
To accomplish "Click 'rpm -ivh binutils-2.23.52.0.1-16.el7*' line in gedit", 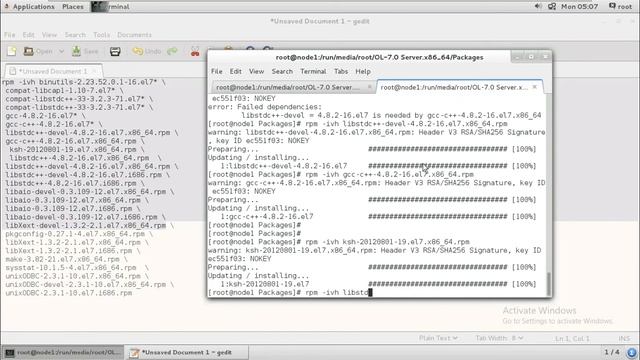I will pyautogui.click(x=84, y=82).
